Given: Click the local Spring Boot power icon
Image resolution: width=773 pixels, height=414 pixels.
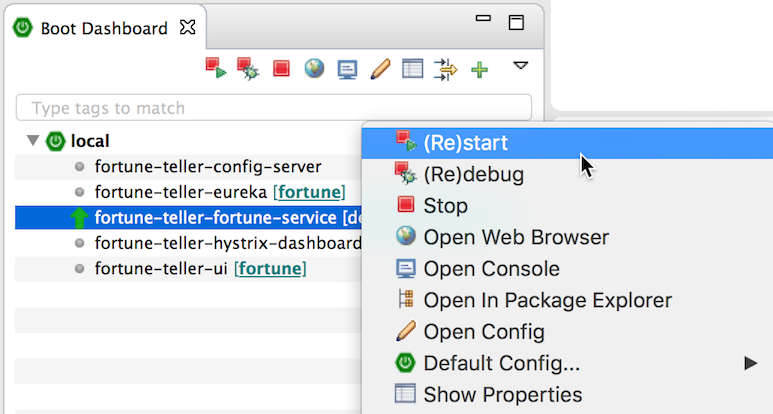Looking at the screenshot, I should (55, 141).
